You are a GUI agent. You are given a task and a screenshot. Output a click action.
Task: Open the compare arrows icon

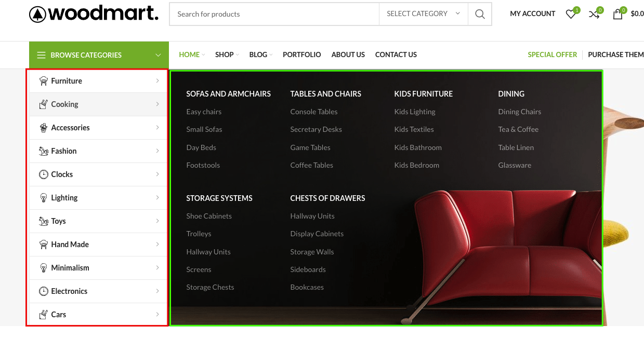click(x=594, y=14)
